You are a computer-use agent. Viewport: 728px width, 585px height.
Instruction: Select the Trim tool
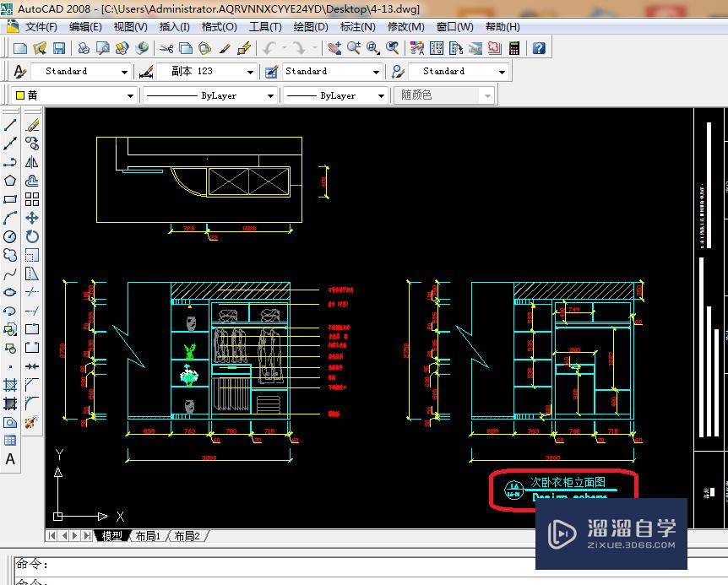32,292
